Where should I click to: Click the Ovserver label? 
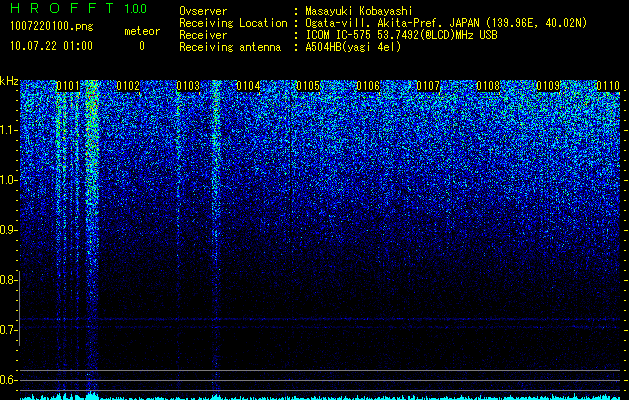tap(203, 11)
